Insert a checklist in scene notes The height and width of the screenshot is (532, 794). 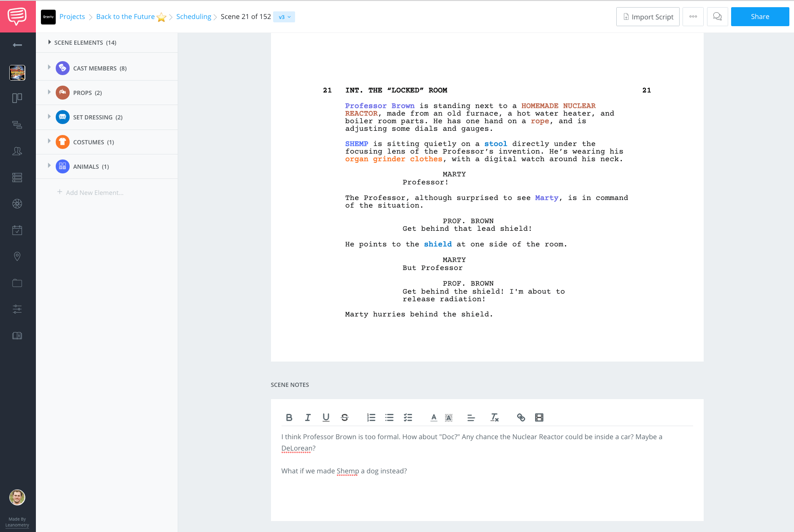click(x=408, y=418)
